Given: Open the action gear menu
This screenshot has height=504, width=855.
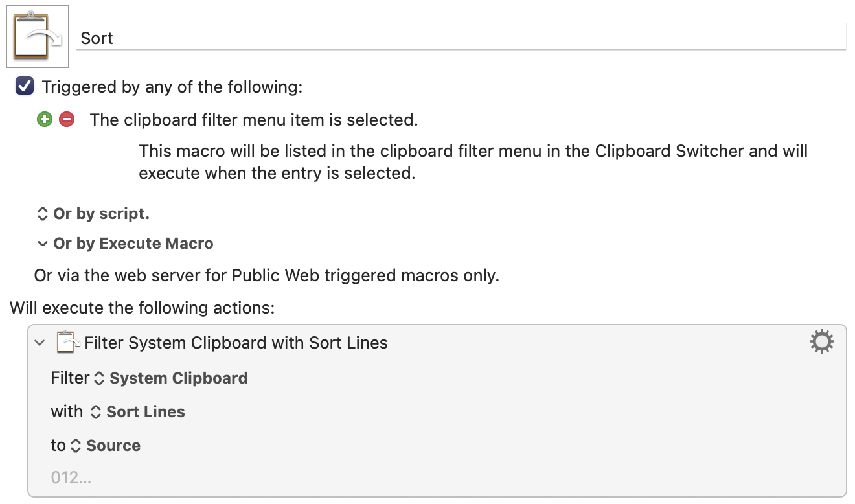Looking at the screenshot, I should (x=822, y=341).
